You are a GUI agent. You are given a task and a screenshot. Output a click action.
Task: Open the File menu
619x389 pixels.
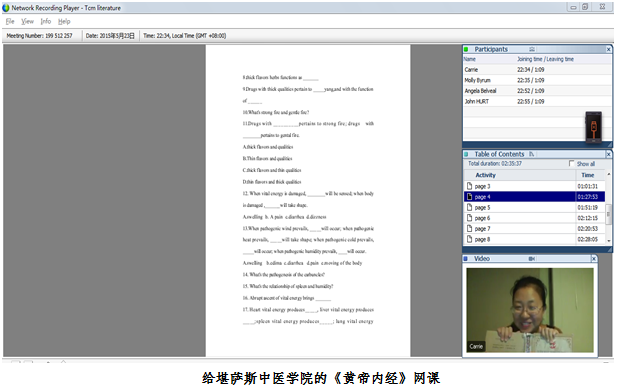[x=10, y=21]
